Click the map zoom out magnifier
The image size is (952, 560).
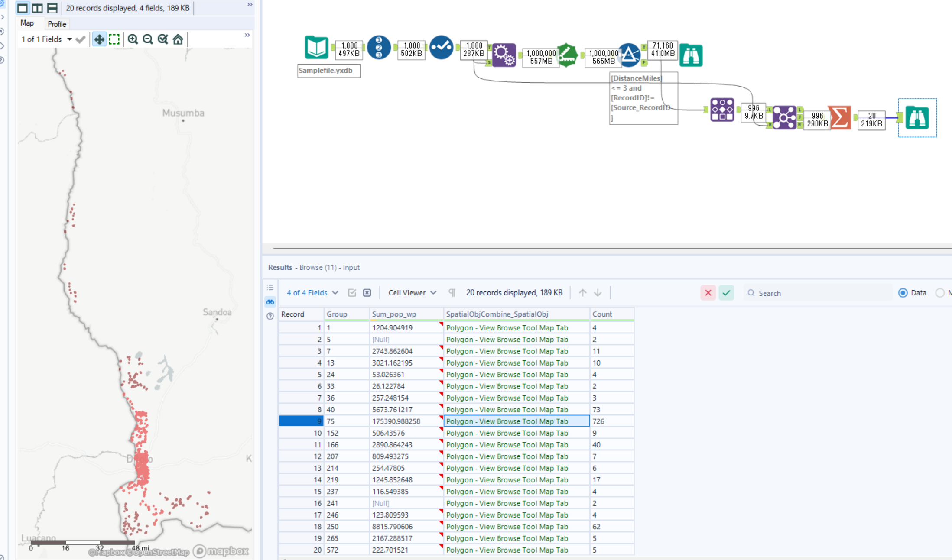(148, 39)
